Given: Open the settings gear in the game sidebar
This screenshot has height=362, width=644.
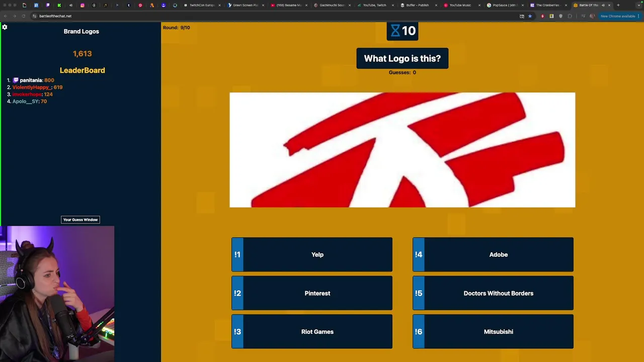Looking at the screenshot, I should [5, 27].
